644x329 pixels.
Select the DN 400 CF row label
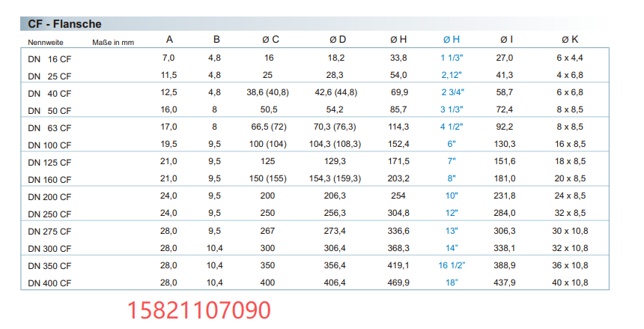click(49, 283)
